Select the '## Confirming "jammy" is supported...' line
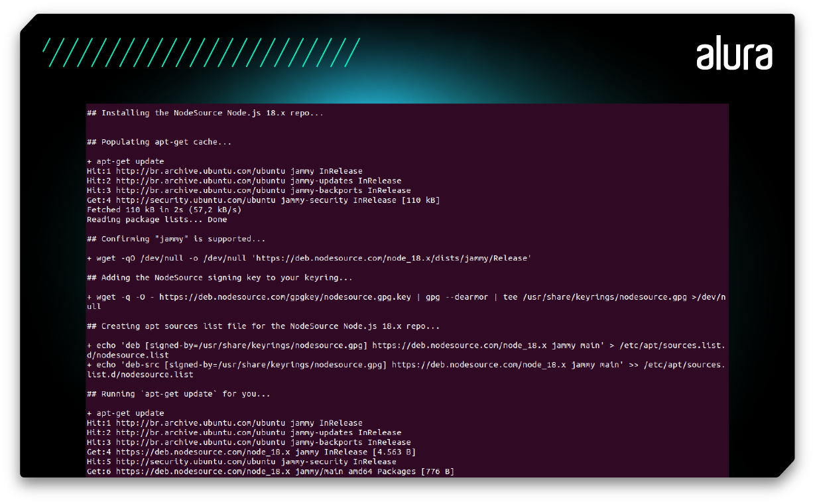 click(x=176, y=239)
